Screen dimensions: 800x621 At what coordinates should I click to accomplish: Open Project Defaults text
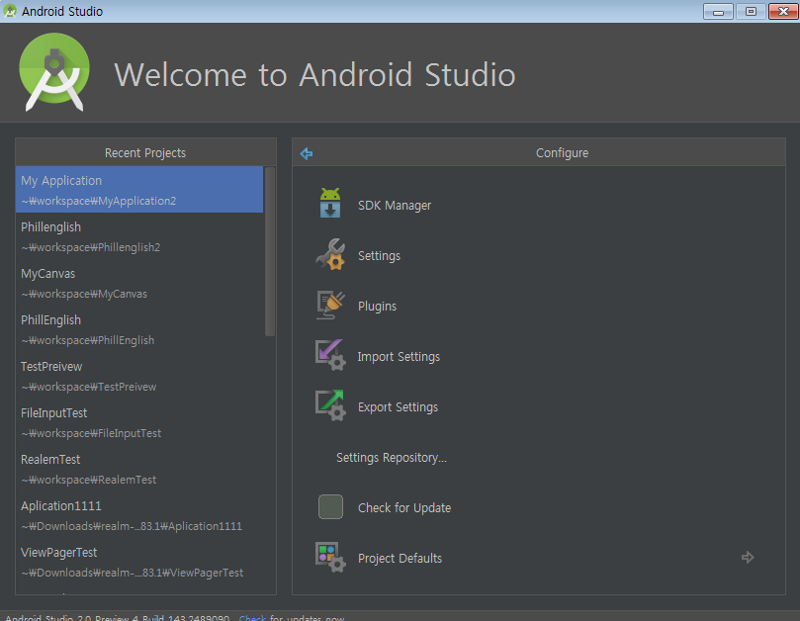(x=400, y=559)
